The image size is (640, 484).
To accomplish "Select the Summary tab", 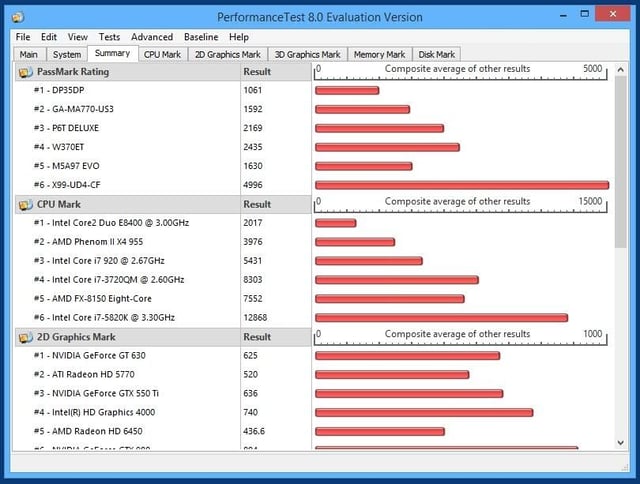I will pos(112,53).
